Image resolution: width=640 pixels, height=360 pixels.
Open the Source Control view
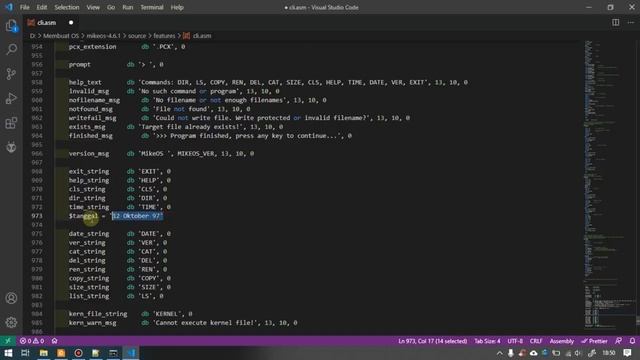click(11, 74)
